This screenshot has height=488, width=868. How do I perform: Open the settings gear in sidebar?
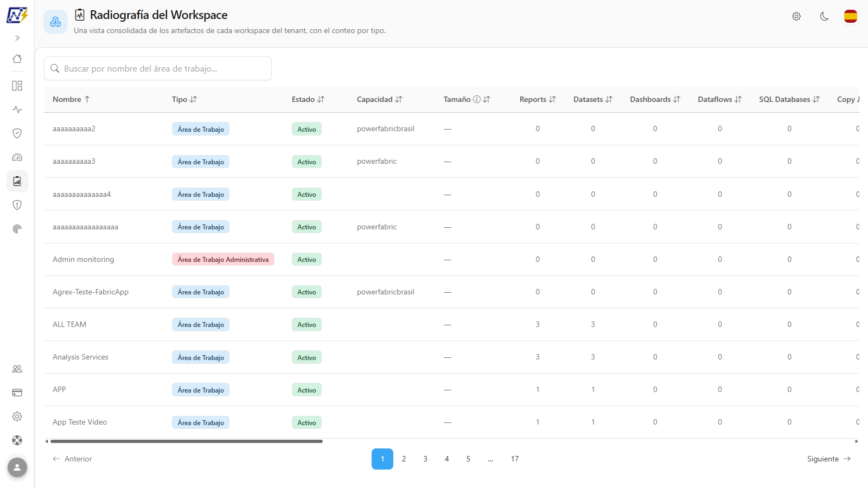[x=17, y=416]
